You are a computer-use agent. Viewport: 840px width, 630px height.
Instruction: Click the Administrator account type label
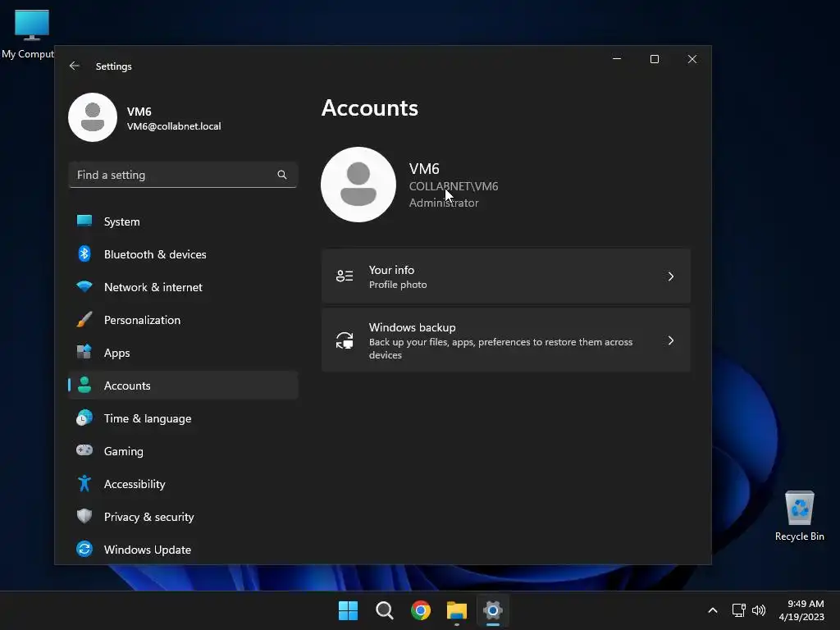point(444,203)
